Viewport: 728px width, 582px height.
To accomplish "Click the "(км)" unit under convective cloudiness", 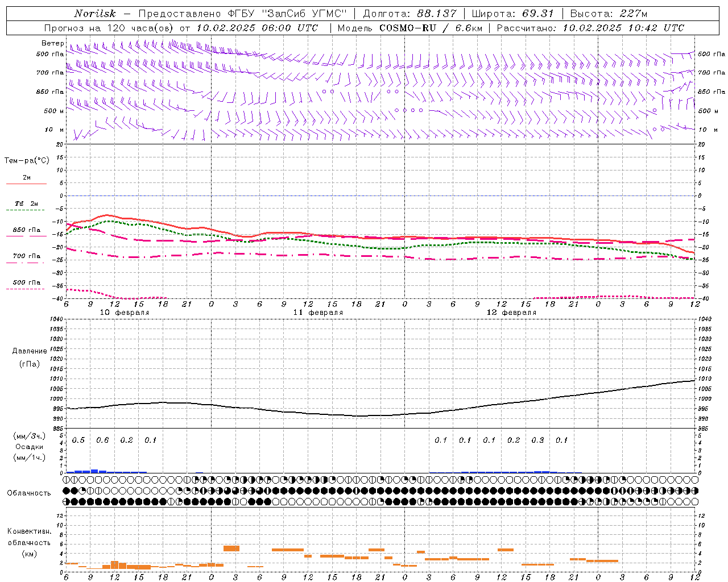I will point(30,554).
